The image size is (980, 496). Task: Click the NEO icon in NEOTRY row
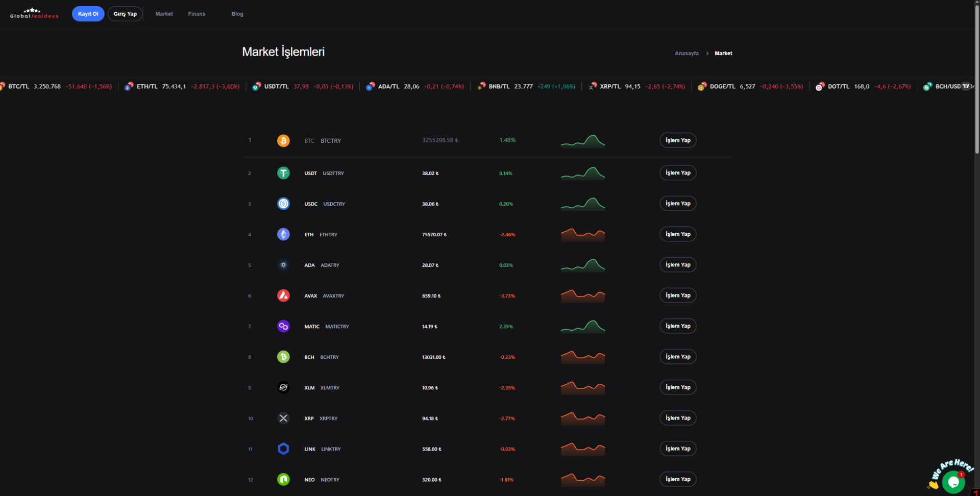[x=283, y=479]
